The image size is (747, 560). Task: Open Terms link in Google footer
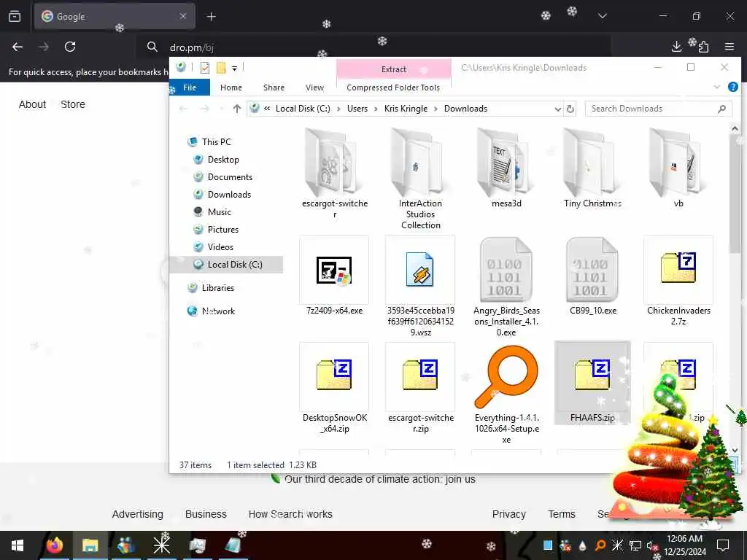coord(562,514)
